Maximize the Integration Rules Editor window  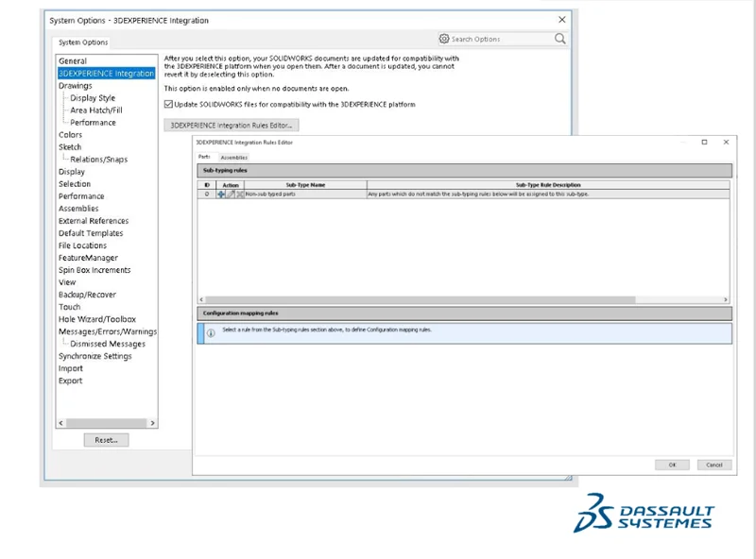coord(704,143)
